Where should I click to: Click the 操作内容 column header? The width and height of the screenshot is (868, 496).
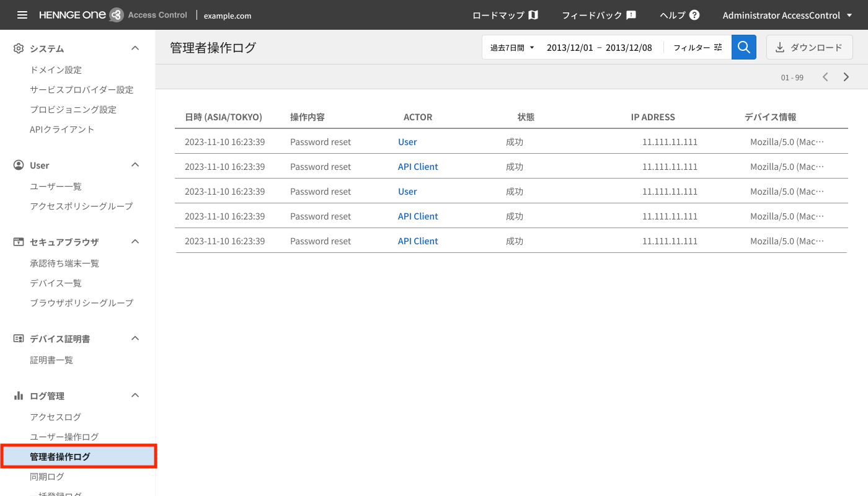point(308,117)
